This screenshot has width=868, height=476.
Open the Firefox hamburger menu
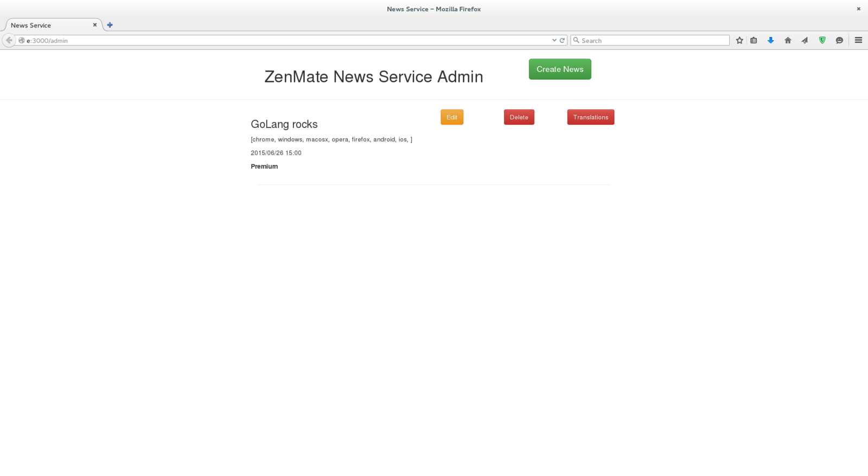pos(858,40)
